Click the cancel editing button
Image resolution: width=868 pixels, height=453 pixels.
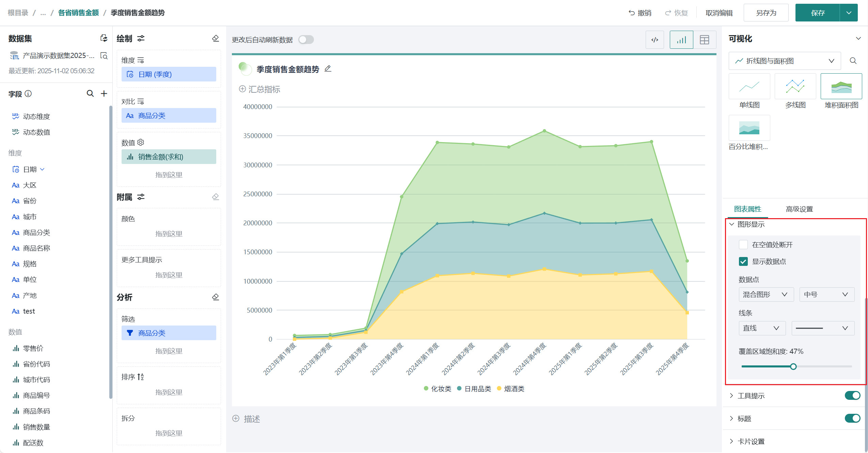[719, 13]
